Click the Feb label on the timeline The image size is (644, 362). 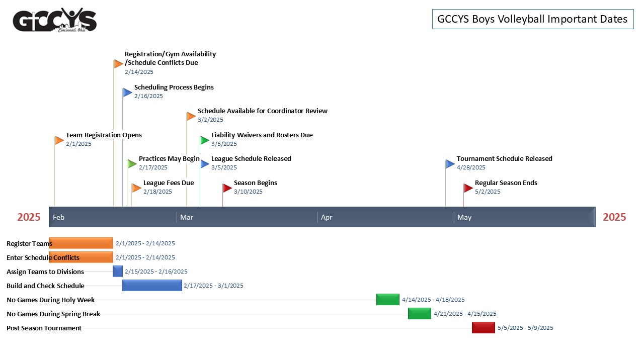click(58, 217)
